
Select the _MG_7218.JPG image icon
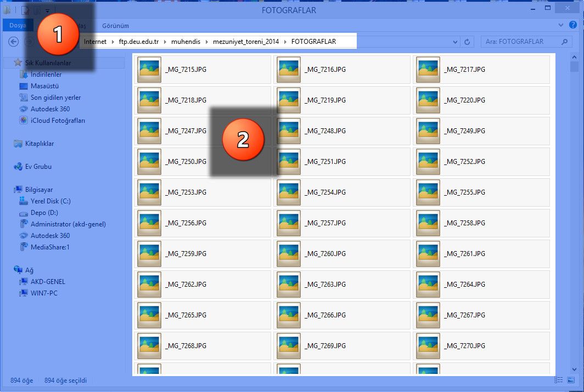[x=149, y=100]
